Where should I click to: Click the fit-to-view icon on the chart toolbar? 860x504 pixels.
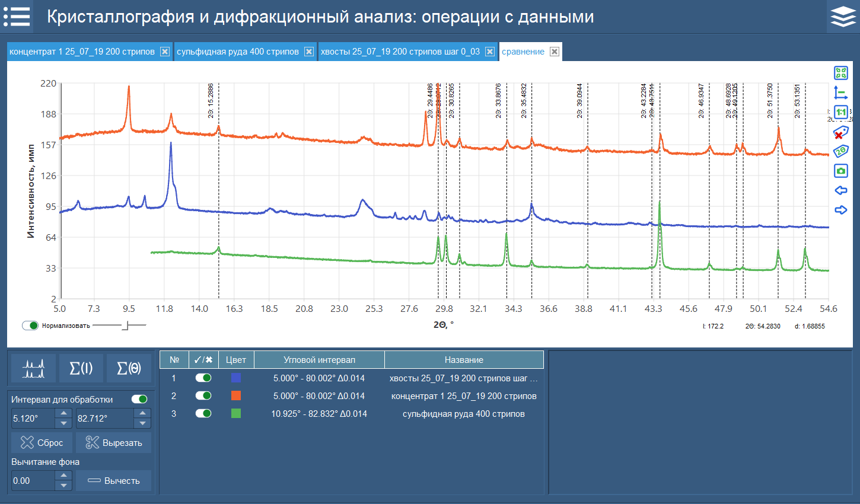(841, 72)
